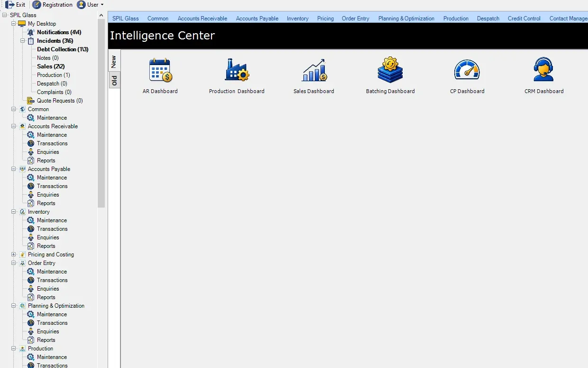Click Maintenance gear icon under Accounts Receivable
The width and height of the screenshot is (588, 368).
pos(31,135)
